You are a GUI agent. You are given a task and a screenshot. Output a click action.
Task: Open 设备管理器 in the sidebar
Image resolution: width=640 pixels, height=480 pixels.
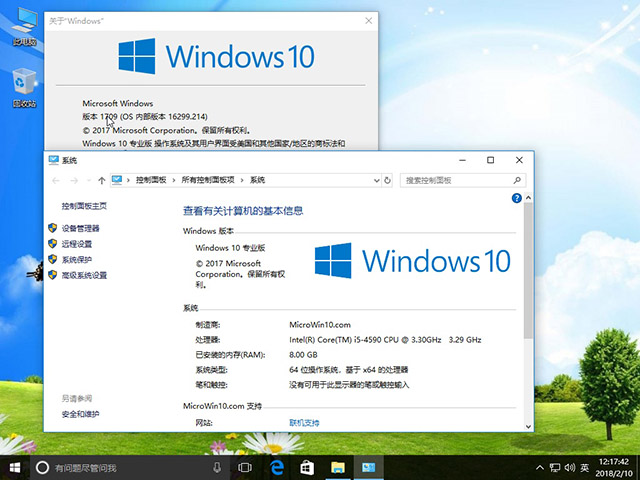pos(80,228)
